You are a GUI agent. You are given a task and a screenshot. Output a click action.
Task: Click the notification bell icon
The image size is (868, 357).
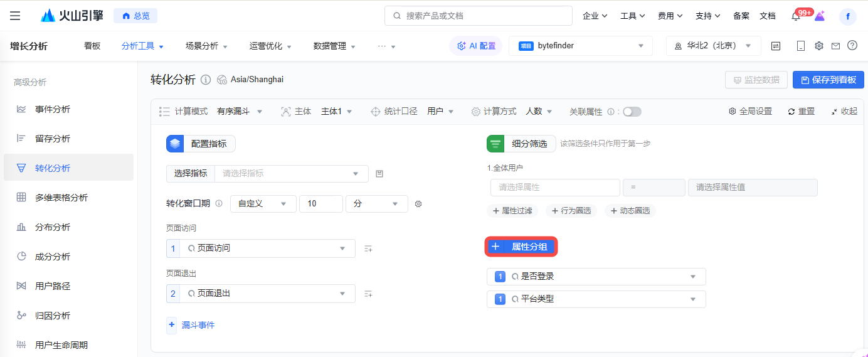(x=796, y=16)
